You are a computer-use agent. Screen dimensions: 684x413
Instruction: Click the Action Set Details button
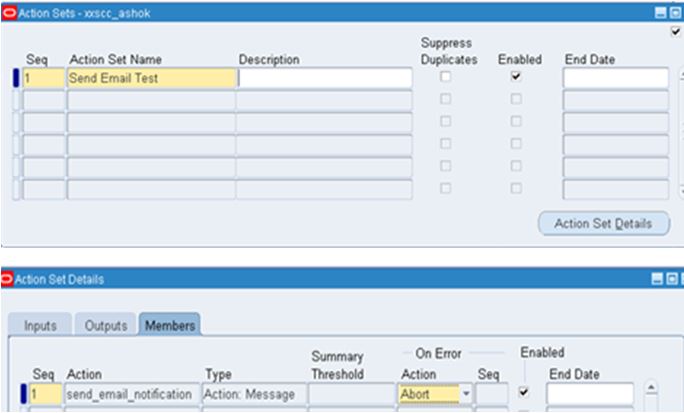(x=603, y=224)
